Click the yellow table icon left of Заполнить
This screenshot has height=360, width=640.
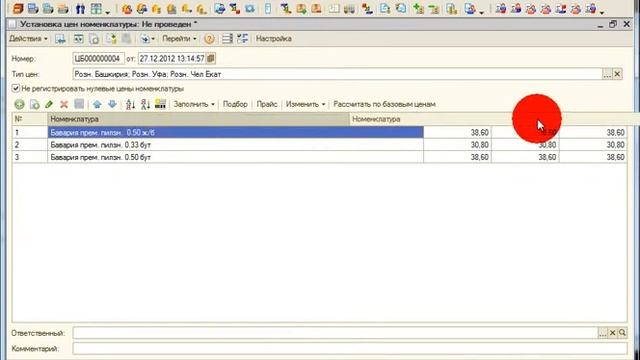[x=160, y=104]
